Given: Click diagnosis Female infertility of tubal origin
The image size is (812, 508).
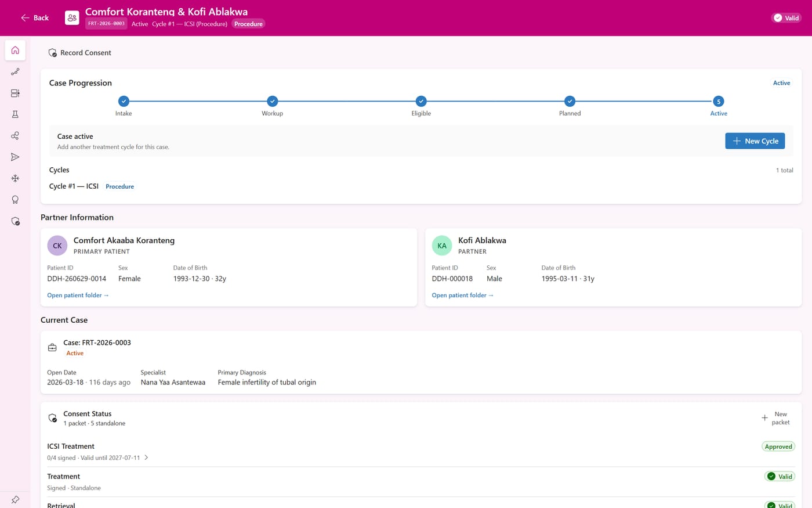Looking at the screenshot, I should click(267, 383).
